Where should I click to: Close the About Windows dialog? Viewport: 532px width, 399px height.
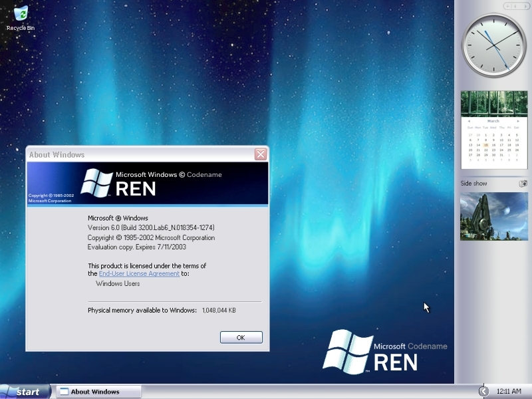261,154
